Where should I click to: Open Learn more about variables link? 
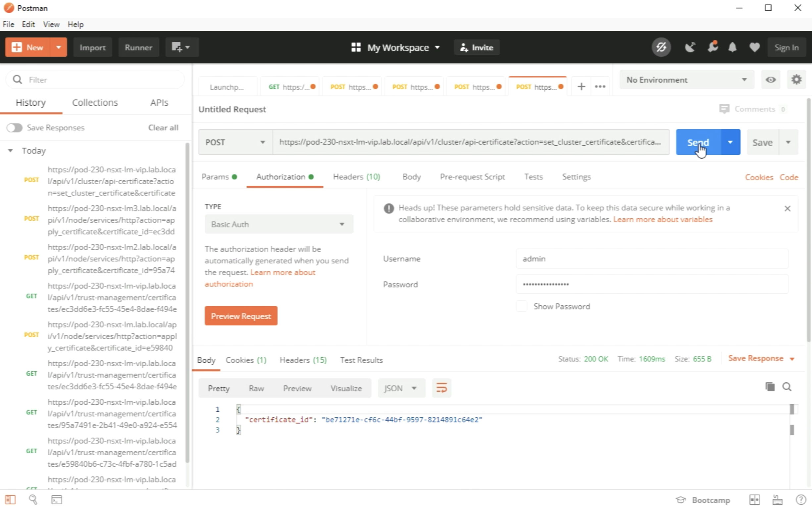click(662, 219)
